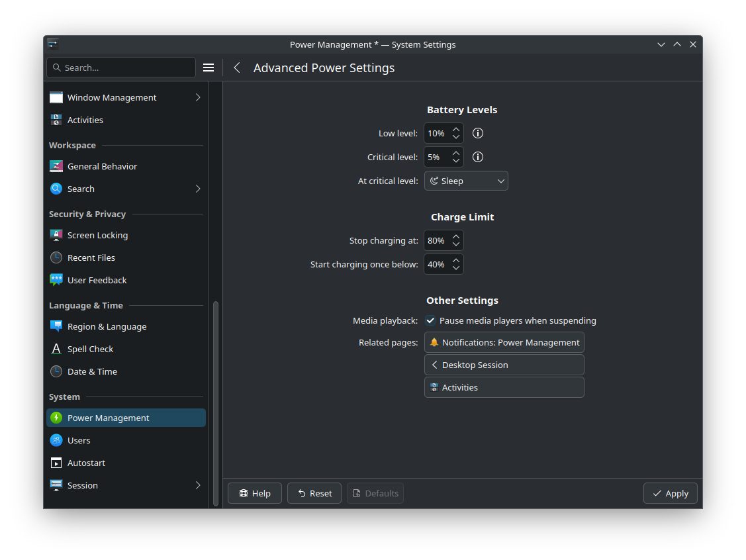This screenshot has width=746, height=560.
Task: Open Screen Locking settings via its icon
Action: pyautogui.click(x=56, y=235)
